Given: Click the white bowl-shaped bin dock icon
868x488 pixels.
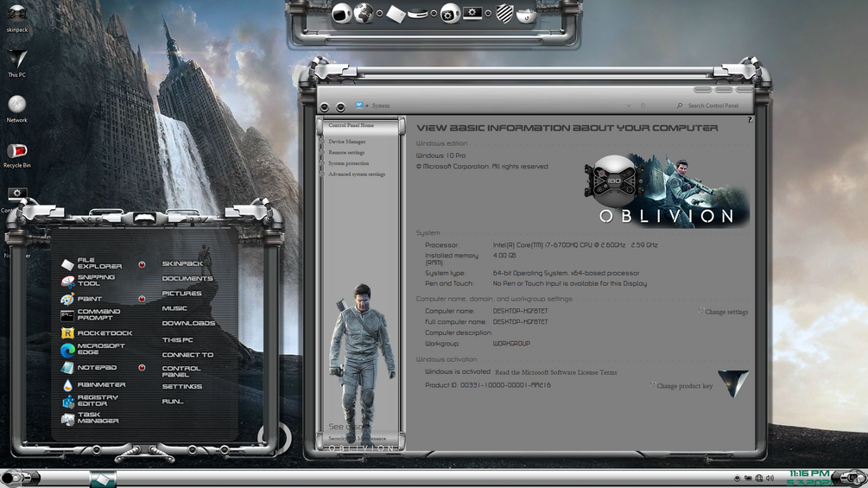Looking at the screenshot, I should pos(526,15).
